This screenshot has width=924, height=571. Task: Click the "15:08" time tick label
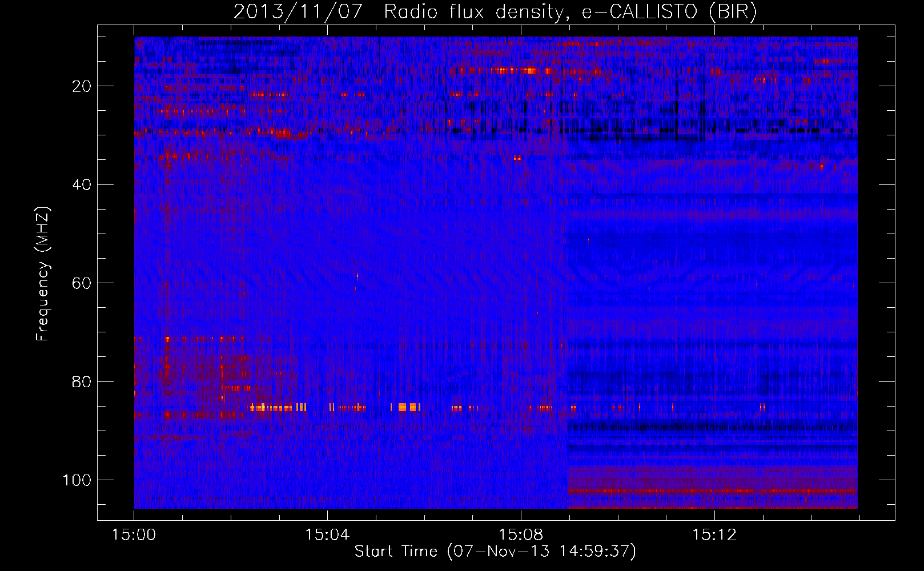(x=520, y=535)
